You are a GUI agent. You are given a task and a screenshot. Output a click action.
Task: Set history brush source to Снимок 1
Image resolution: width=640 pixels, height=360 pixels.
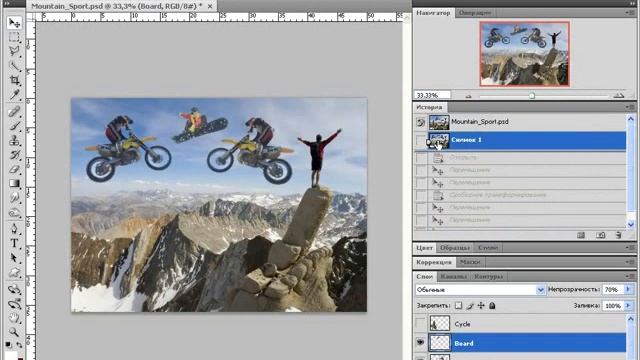421,140
